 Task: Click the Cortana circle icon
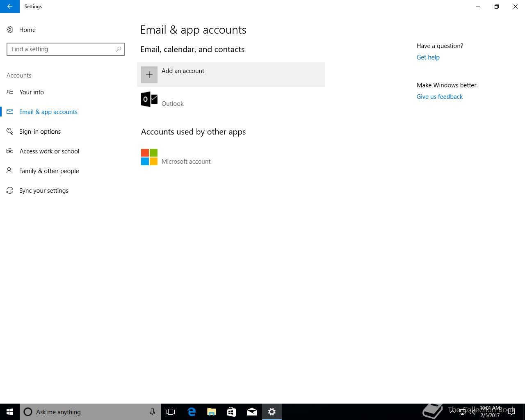28,412
